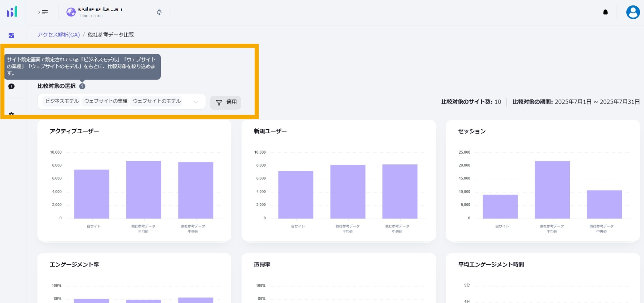Open the chat info sidebar icon
644x303 pixels.
(x=12, y=86)
